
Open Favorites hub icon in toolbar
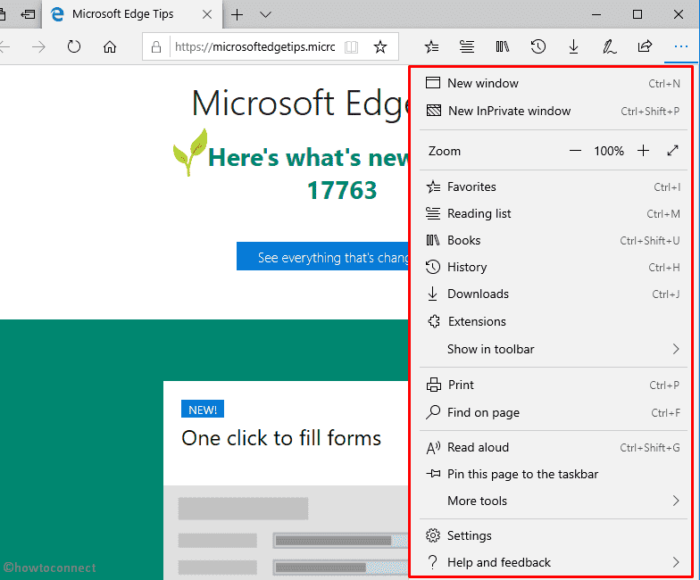432,46
